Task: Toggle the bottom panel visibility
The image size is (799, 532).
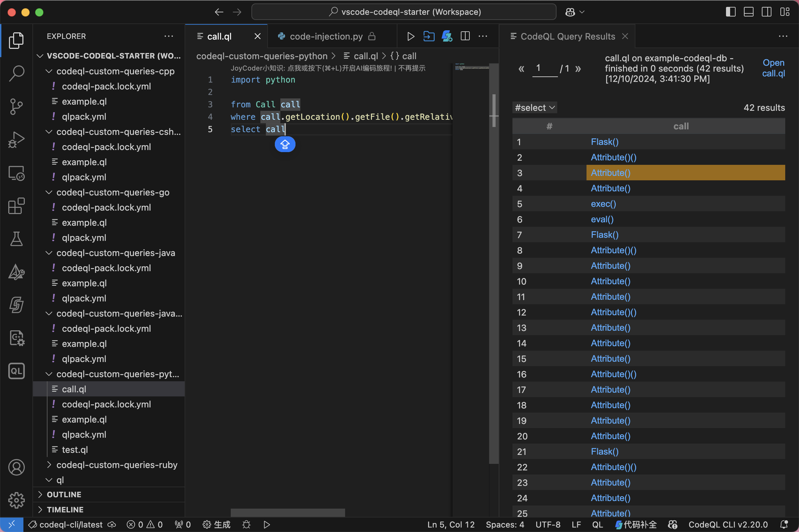Action: coord(748,12)
